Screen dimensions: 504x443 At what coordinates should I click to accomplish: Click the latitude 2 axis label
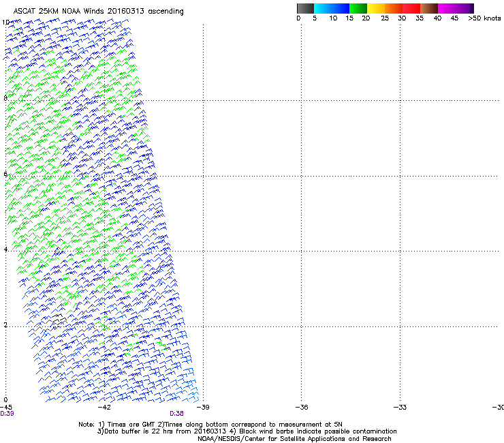(x=5, y=324)
